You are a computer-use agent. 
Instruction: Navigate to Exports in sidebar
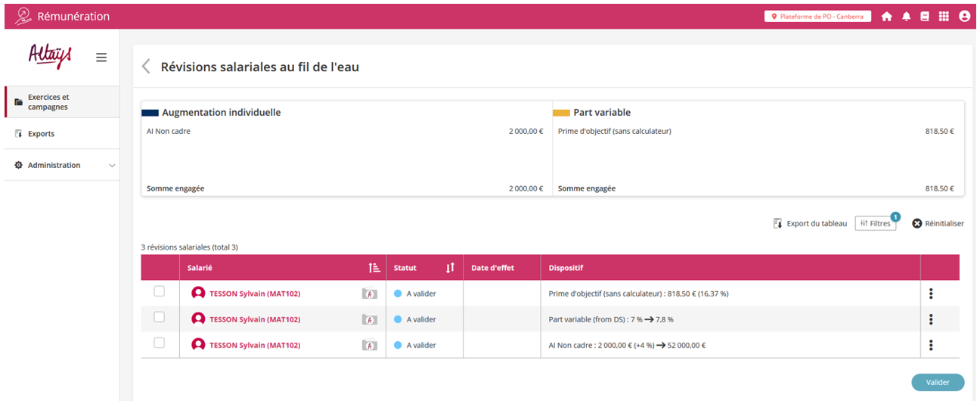coord(41,134)
